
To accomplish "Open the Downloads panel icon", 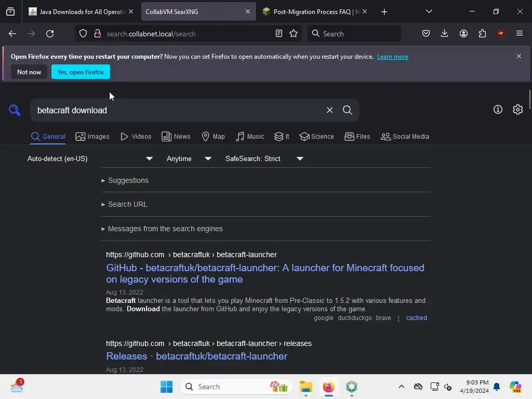I will point(445,33).
